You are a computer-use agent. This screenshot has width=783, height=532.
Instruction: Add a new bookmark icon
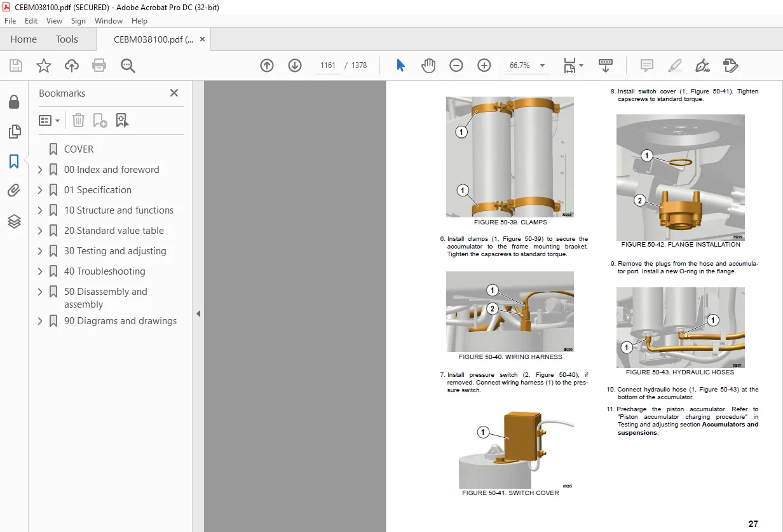tap(100, 120)
